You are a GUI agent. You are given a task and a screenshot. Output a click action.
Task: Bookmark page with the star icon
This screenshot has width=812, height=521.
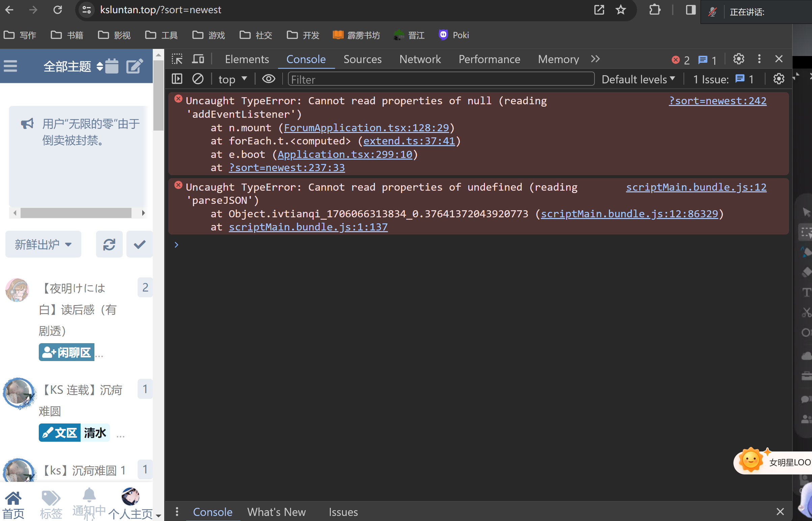pyautogui.click(x=620, y=10)
